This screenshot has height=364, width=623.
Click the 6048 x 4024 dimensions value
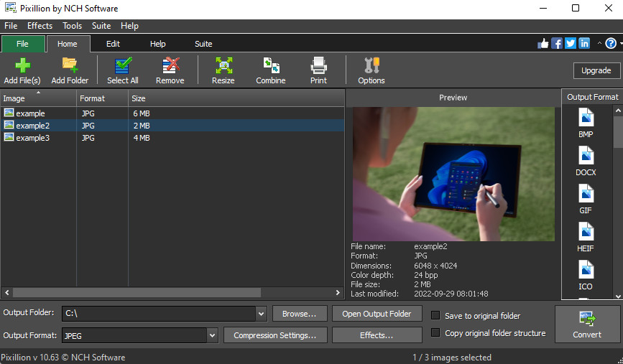tap(435, 266)
